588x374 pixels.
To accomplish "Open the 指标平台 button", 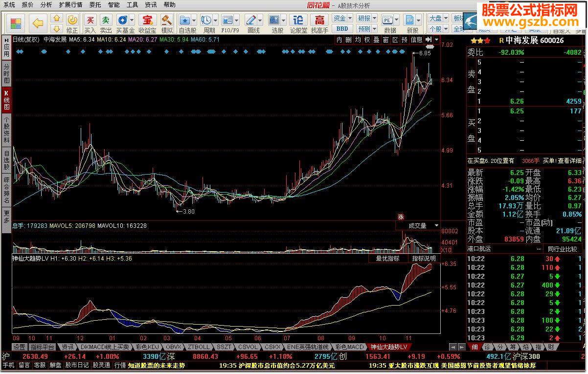I will pyautogui.click(x=42, y=347).
